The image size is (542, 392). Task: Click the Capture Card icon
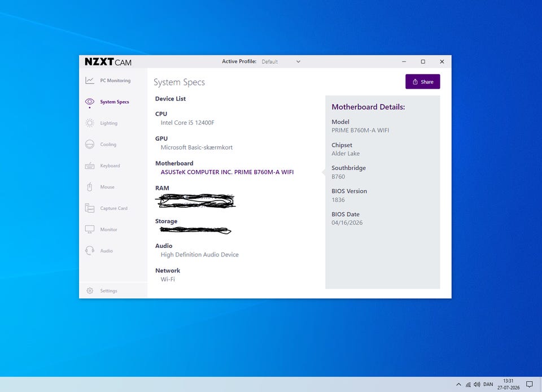[x=90, y=208]
